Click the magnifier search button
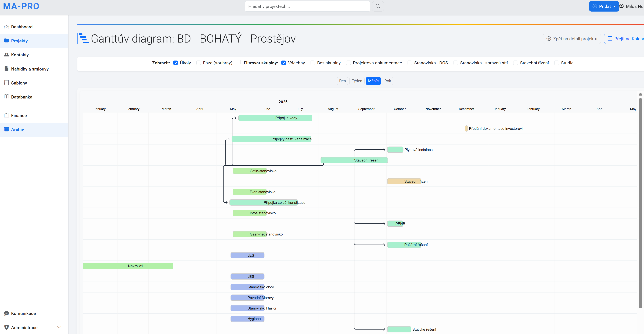 [x=378, y=6]
